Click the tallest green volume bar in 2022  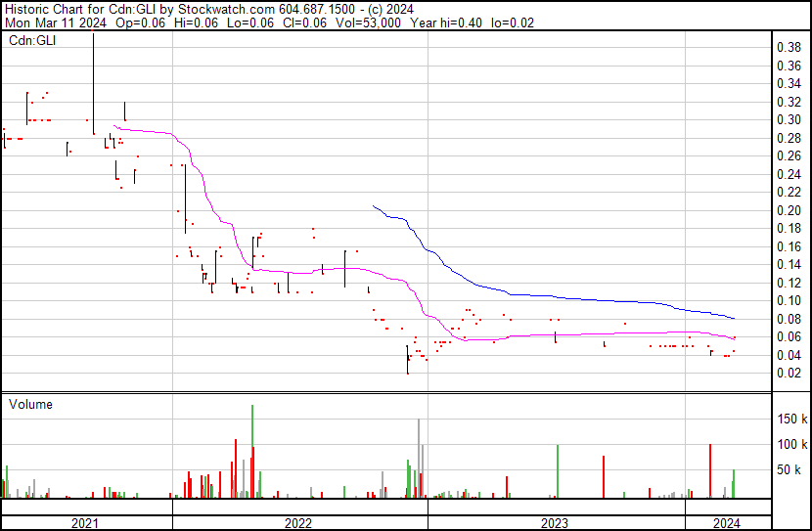252,451
